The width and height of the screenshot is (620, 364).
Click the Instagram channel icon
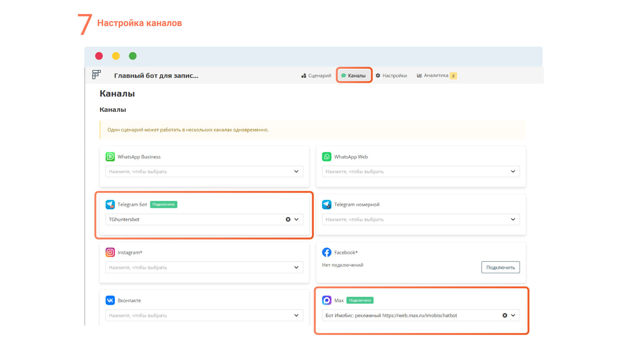pos(110,252)
